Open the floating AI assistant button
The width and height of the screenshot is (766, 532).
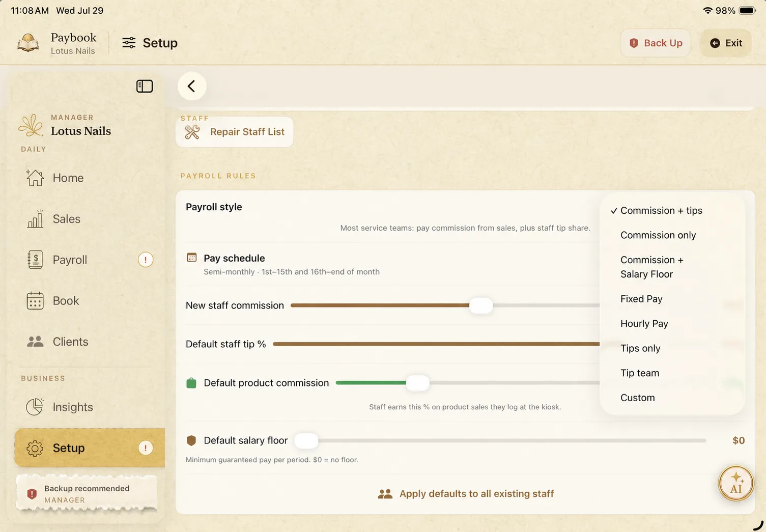click(736, 483)
